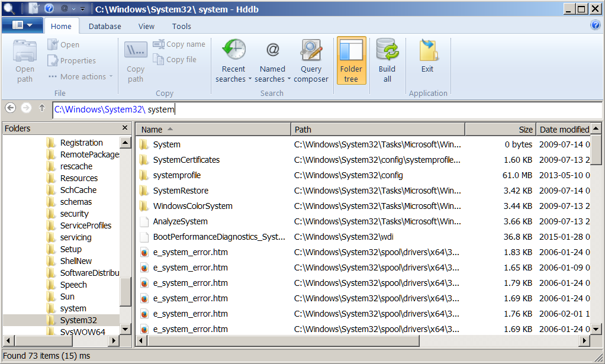Select e_system_error.htm sized 1.65 KB
605x364 pixels.
pos(363,268)
